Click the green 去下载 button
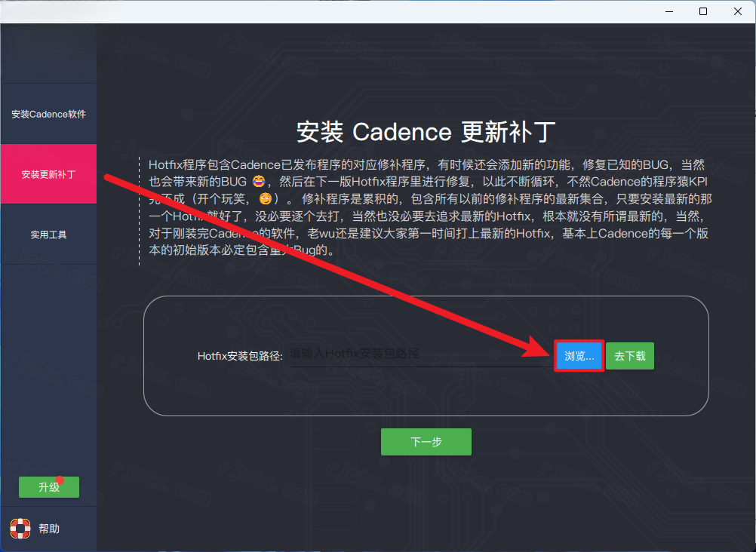Image resolution: width=756 pixels, height=552 pixels. click(630, 356)
